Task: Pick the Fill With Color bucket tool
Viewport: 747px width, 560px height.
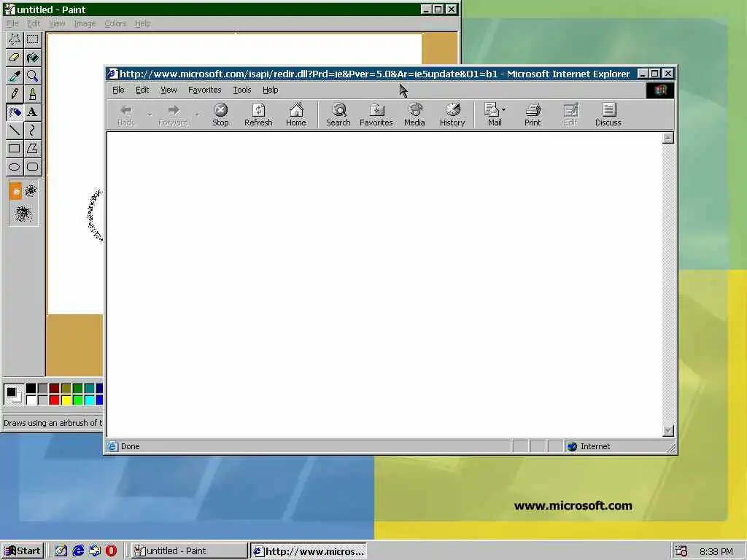Action: pyautogui.click(x=32, y=58)
